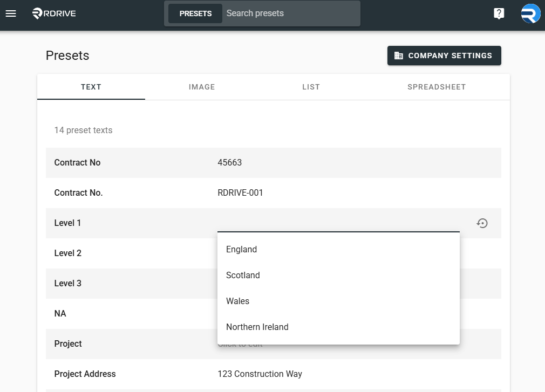This screenshot has width=545, height=392.
Task: Click the Contract No label
Action: 77,162
